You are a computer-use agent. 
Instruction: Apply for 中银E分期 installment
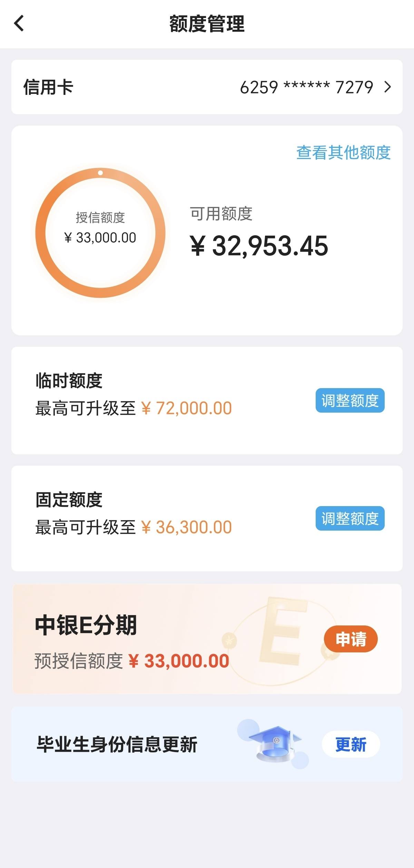tap(351, 639)
